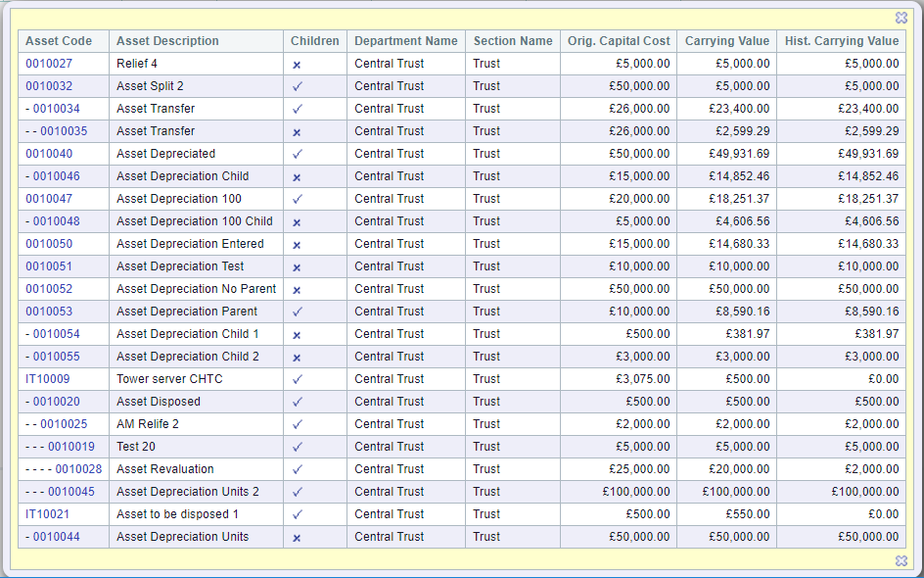The height and width of the screenshot is (578, 924).
Task: Open child asset 0010035 link
Action: [x=64, y=131]
